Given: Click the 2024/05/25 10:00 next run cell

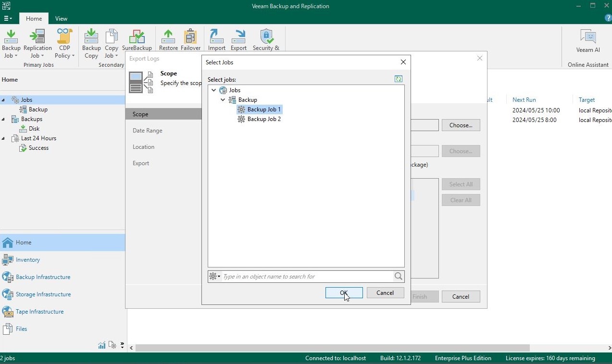Looking at the screenshot, I should pos(536,110).
